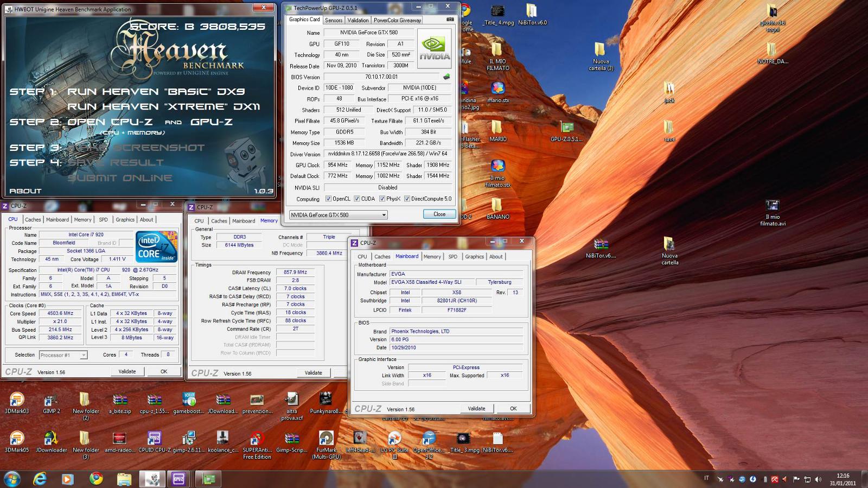Toggle the PhysX checkbox in GPU-Z
The width and height of the screenshot is (868, 488).
coord(382,199)
